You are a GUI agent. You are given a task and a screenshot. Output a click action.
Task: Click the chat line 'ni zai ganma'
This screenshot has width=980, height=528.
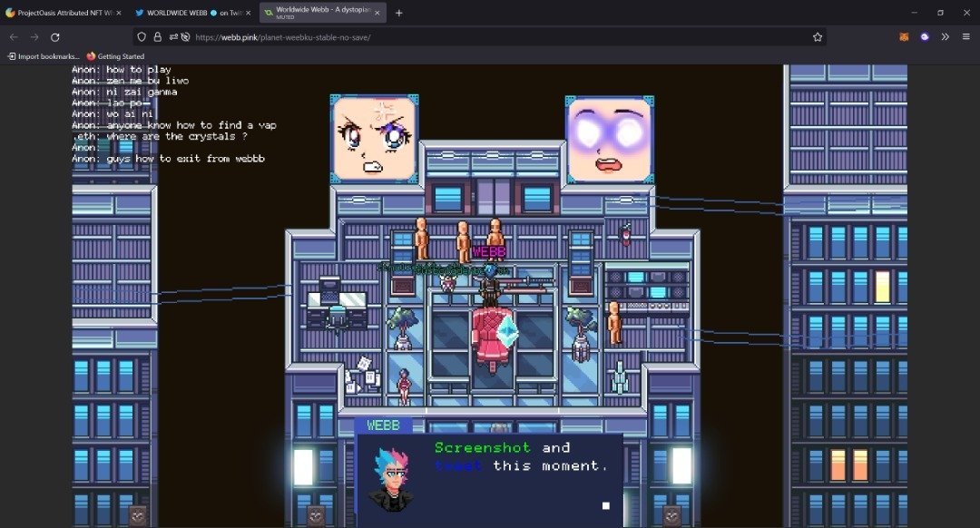click(x=124, y=92)
